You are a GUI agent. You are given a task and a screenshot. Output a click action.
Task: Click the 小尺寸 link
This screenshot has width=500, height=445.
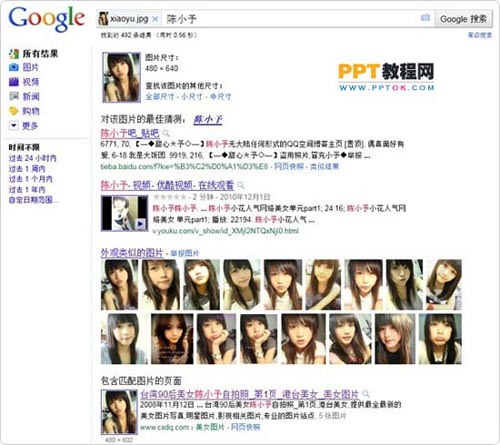click(192, 97)
